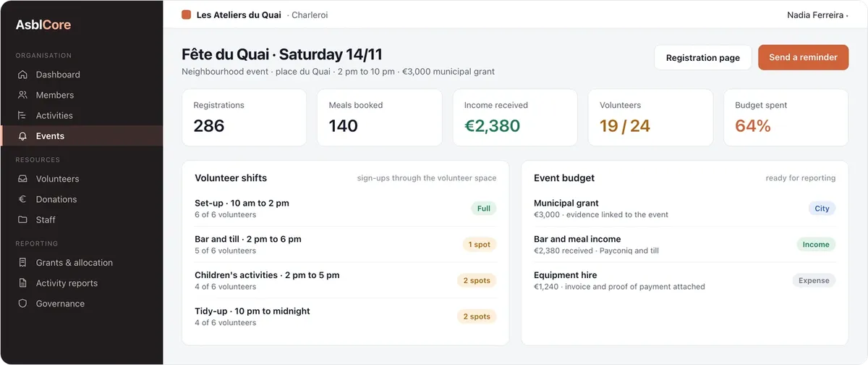The image size is (868, 365).
Task: Click Send a reminder button
Action: 803,58
